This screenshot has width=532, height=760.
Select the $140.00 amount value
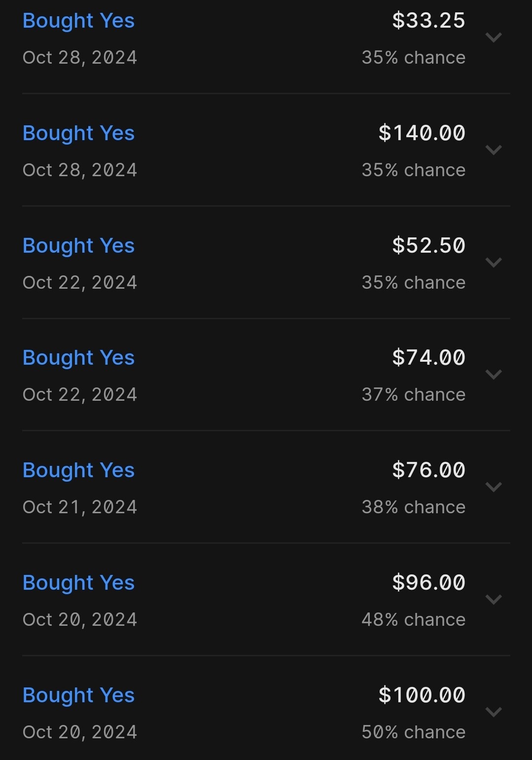tap(422, 133)
